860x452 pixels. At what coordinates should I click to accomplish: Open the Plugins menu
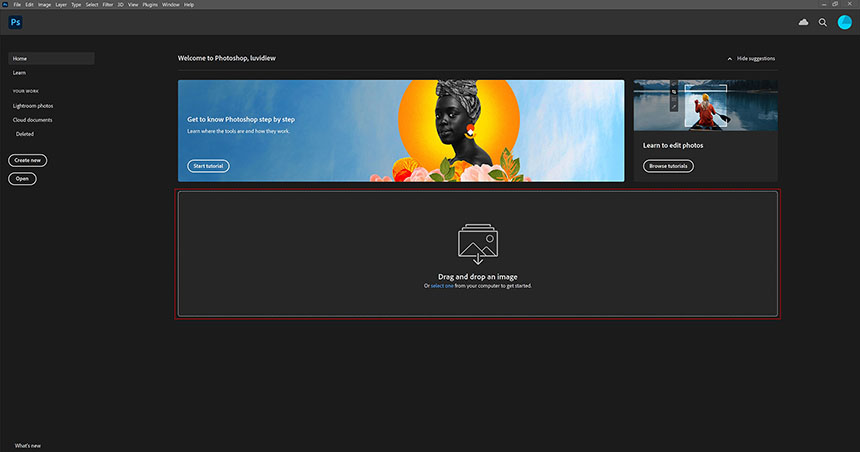150,4
